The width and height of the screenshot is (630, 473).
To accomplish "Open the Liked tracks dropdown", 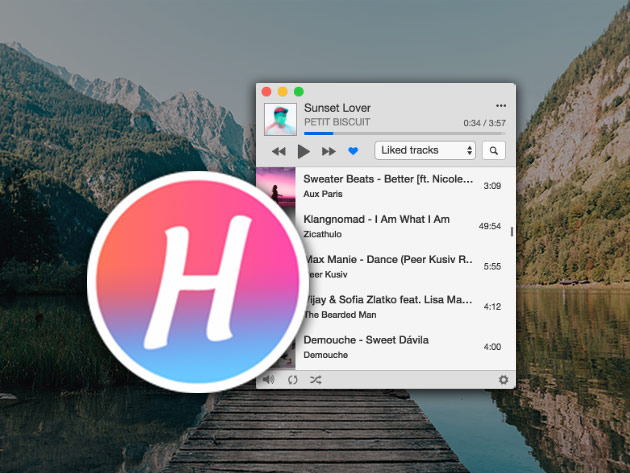I will 425,150.
